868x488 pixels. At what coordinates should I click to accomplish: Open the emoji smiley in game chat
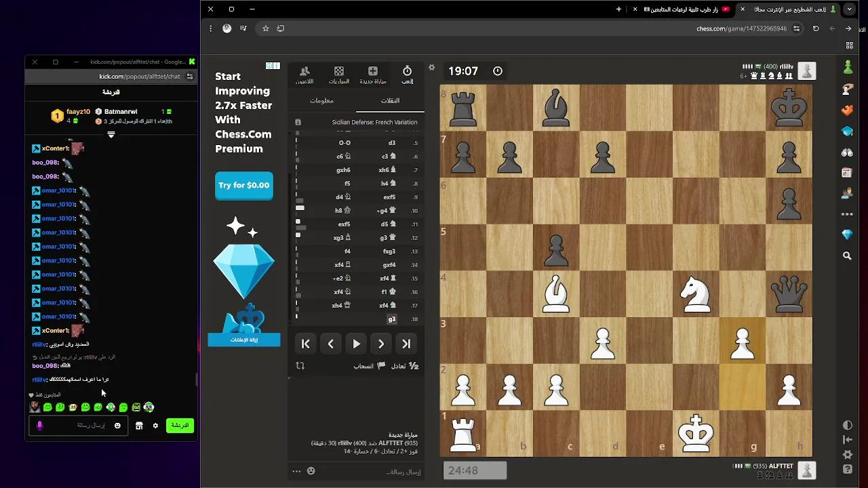[311, 471]
